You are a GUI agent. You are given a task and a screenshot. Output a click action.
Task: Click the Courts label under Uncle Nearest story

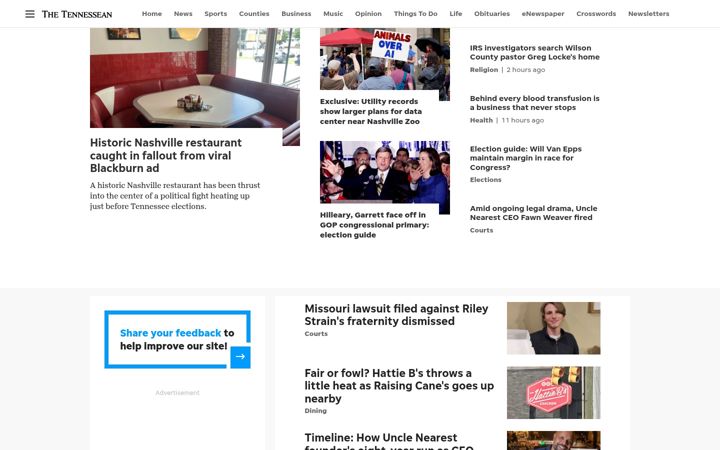coord(481,231)
